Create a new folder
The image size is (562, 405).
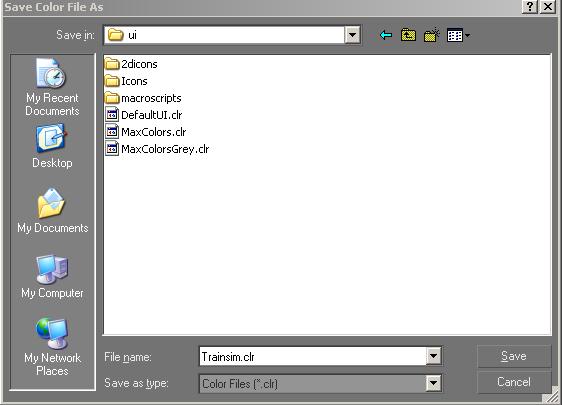pyautogui.click(x=432, y=35)
